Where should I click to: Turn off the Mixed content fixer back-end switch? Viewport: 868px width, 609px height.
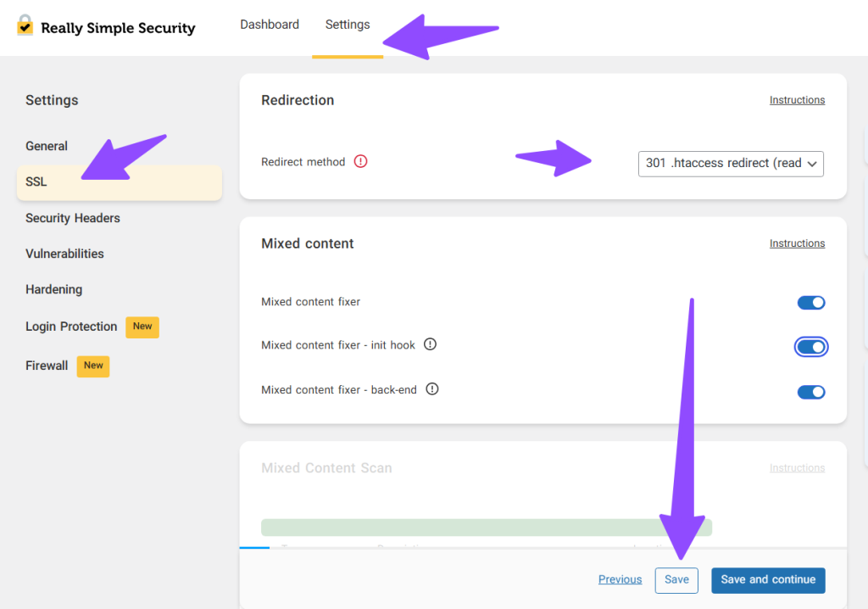tap(811, 393)
